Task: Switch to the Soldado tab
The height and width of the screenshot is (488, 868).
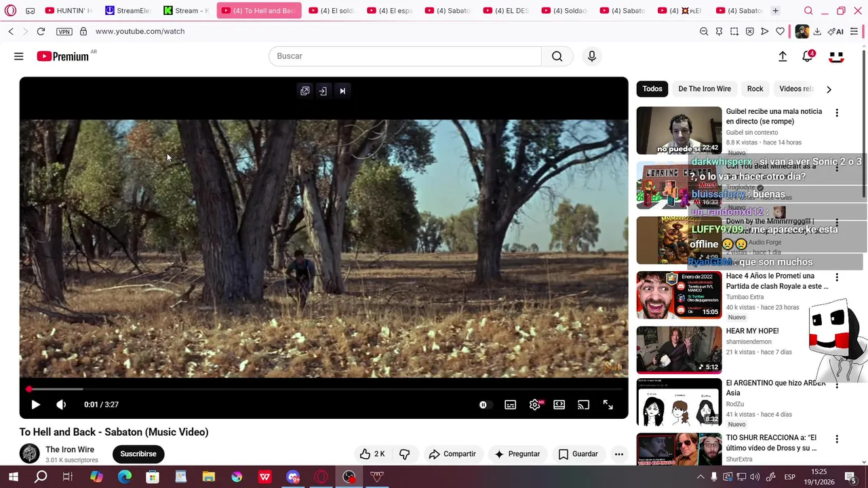Action: [x=565, y=11]
